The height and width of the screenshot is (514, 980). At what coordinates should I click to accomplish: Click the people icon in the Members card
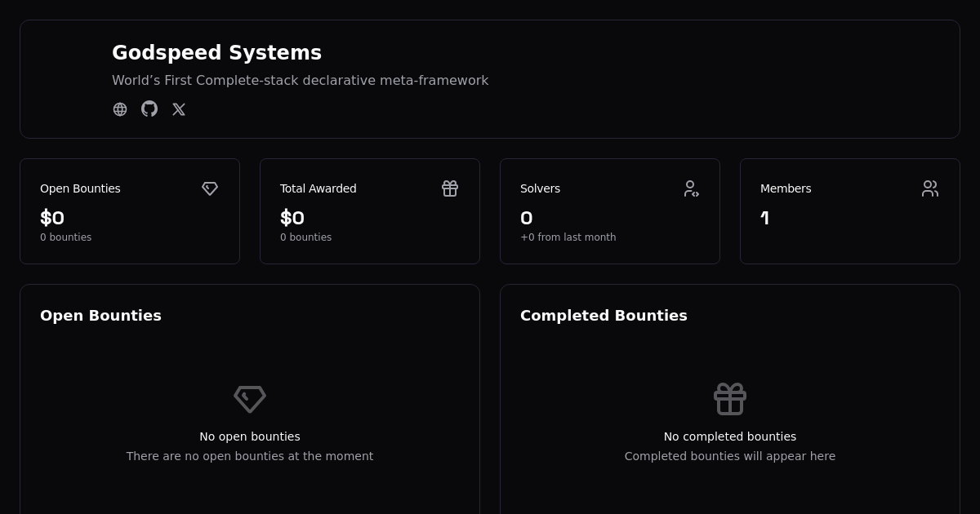[930, 188]
